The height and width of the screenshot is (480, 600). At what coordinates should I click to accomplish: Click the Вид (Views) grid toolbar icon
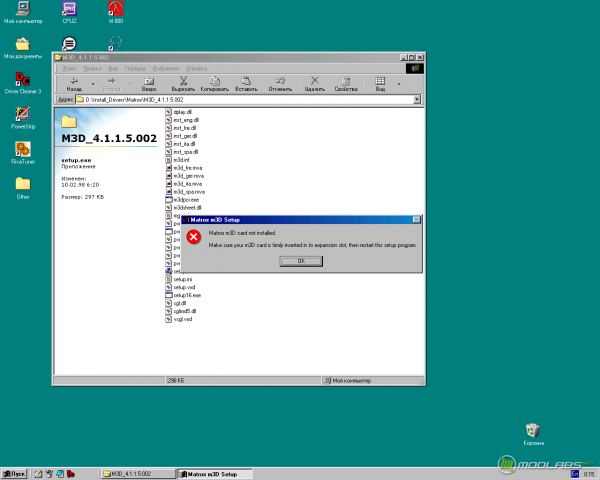pyautogui.click(x=380, y=81)
